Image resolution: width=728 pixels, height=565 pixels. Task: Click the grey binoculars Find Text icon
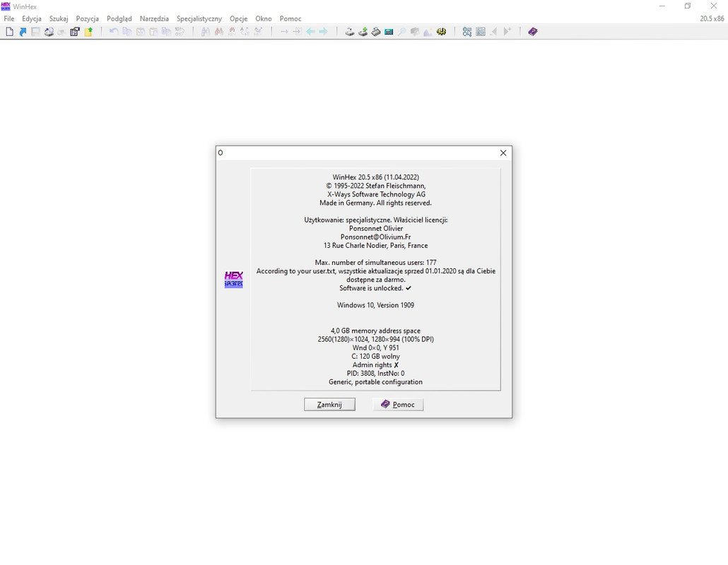(x=205, y=32)
